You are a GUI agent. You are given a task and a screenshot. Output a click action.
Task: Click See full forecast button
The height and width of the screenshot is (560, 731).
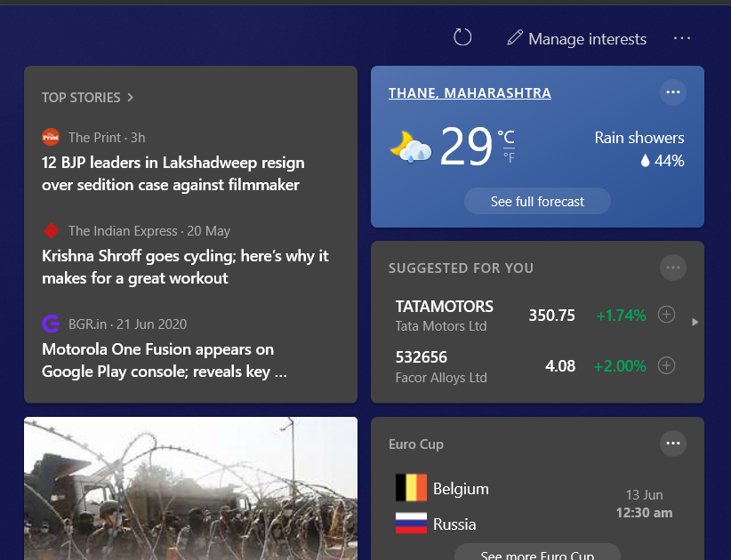click(x=537, y=202)
